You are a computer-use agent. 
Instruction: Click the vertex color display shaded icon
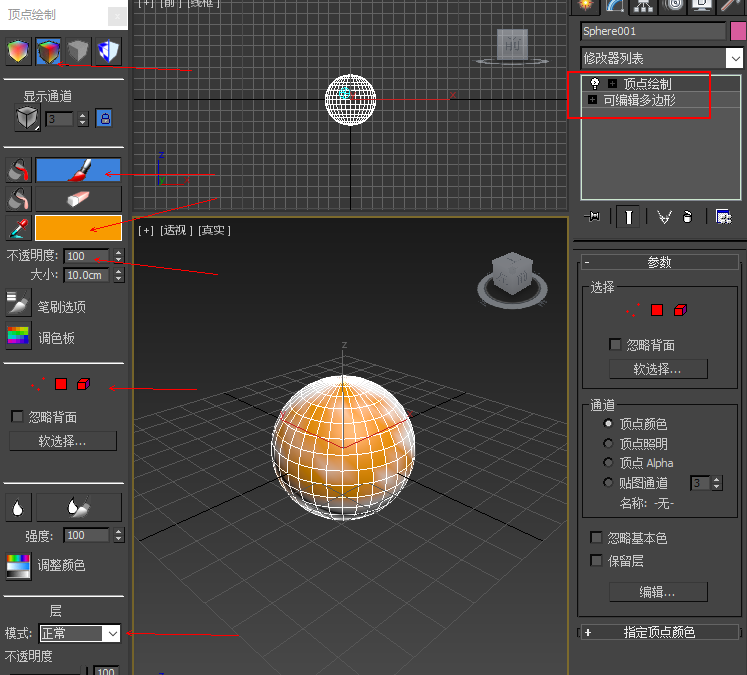pos(18,51)
